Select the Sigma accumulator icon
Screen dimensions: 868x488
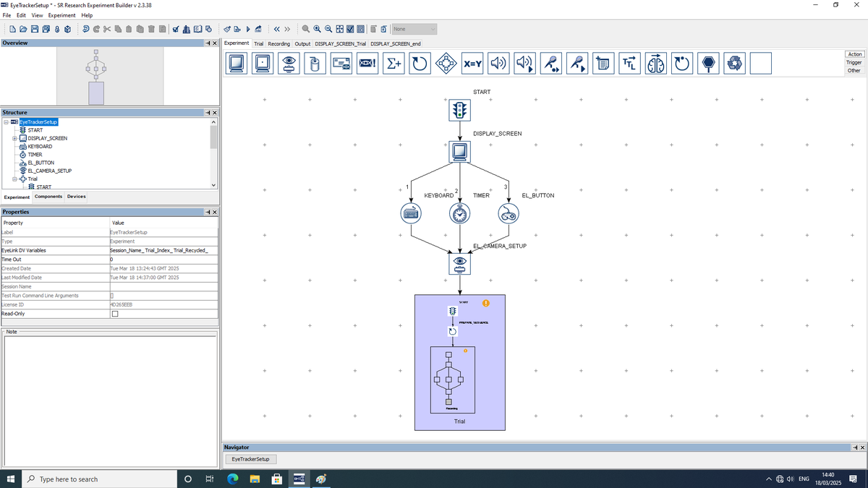[x=393, y=64]
